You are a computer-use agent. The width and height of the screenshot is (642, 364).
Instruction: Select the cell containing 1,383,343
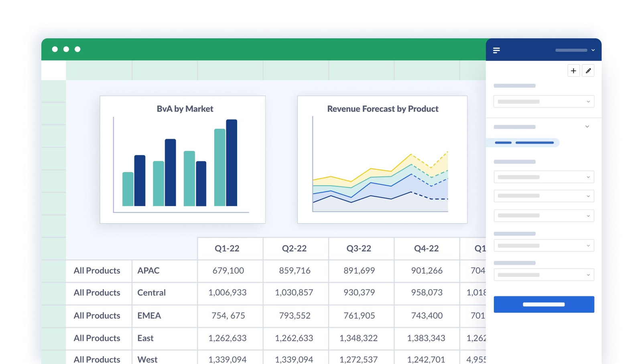426,338
